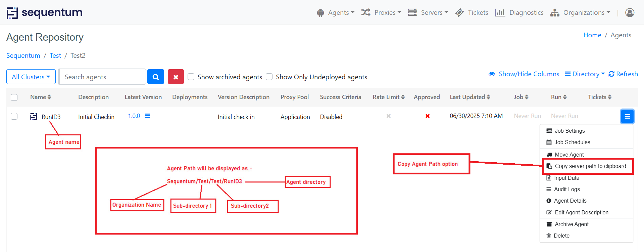This screenshot has height=252, width=644.
Task: Open the user profile icon
Action: click(630, 12)
